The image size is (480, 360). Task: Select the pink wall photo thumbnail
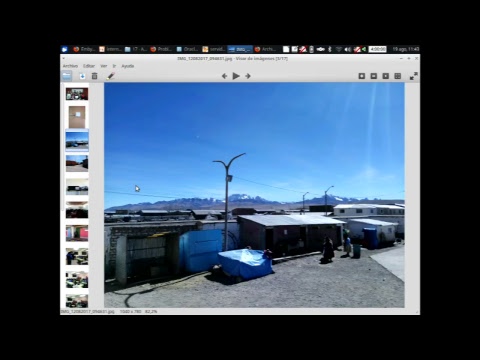click(x=77, y=233)
